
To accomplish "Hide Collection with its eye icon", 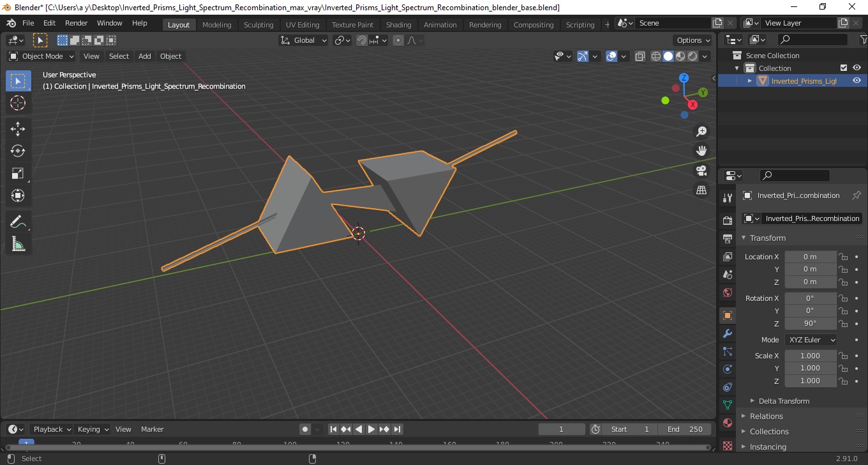I will coord(857,68).
